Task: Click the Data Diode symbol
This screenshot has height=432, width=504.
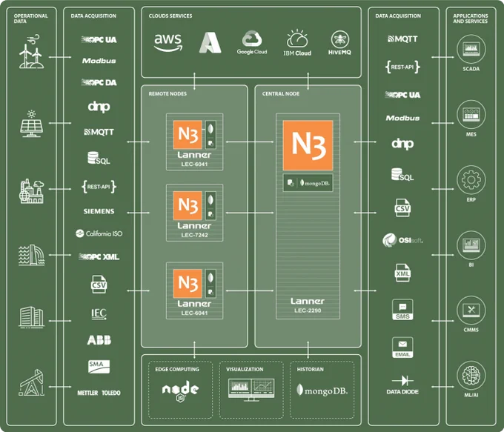Action: coord(402,381)
